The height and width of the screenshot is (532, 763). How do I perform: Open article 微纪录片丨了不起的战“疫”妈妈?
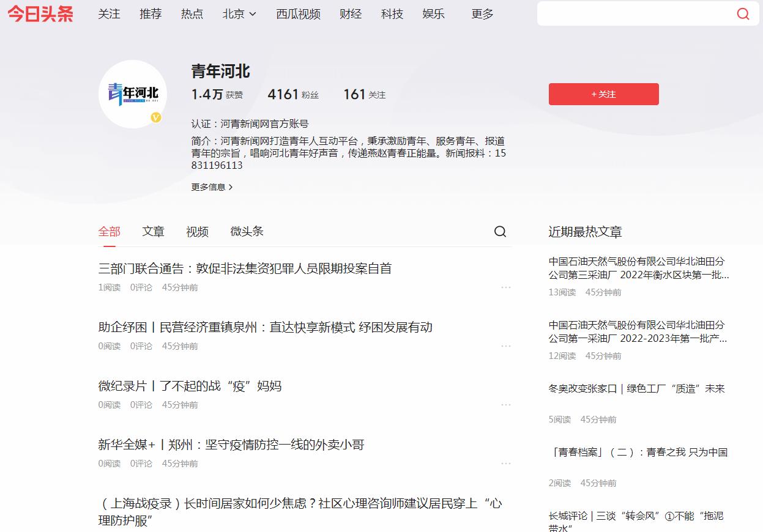pos(190,386)
